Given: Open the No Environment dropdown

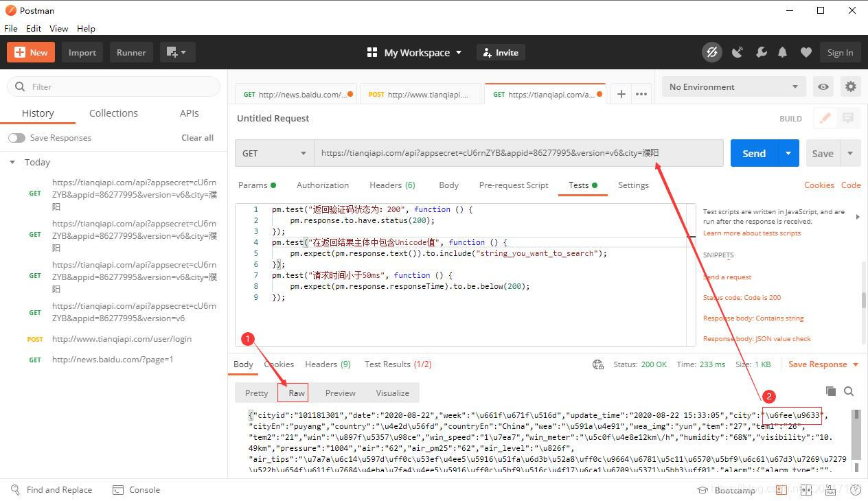Looking at the screenshot, I should click(x=734, y=86).
